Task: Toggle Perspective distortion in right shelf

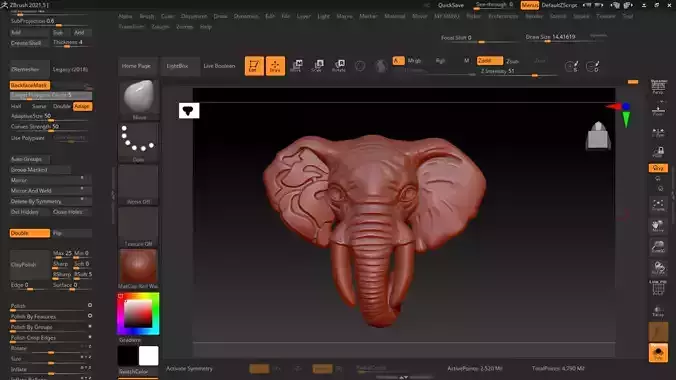Action: tap(658, 87)
